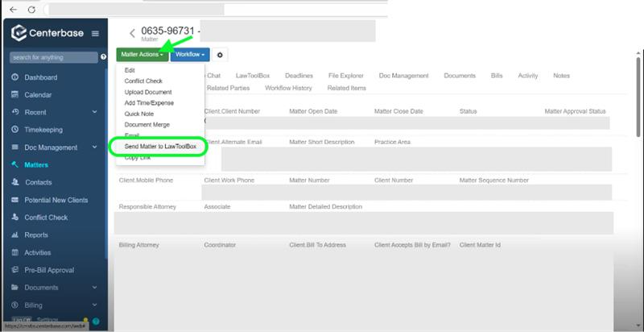Expand the Recent sidebar section chevron
Screen dimensions: 644x332
point(94,112)
